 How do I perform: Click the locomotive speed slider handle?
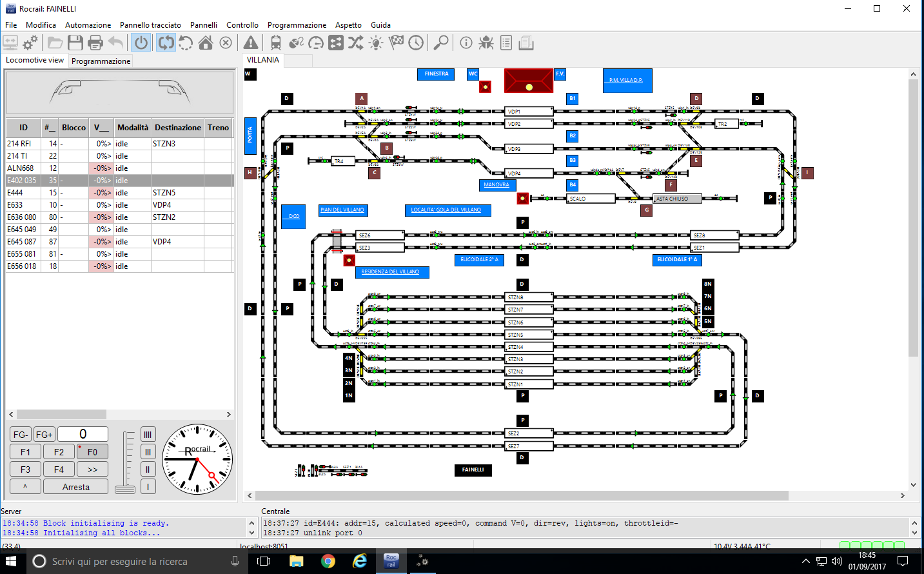[125, 489]
